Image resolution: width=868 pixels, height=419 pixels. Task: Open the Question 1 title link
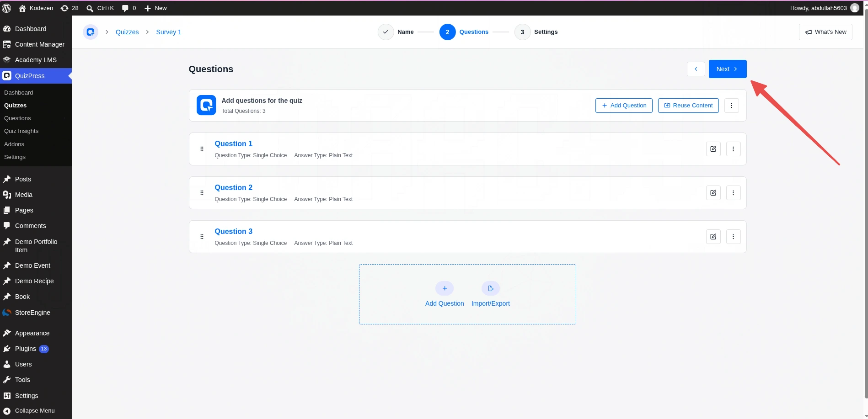(x=234, y=143)
